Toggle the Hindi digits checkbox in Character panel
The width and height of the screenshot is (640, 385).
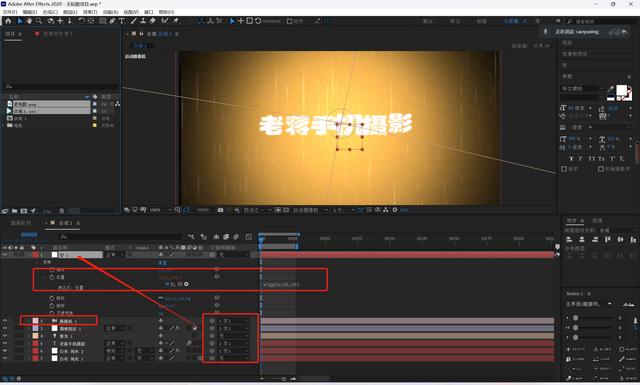pos(601,169)
